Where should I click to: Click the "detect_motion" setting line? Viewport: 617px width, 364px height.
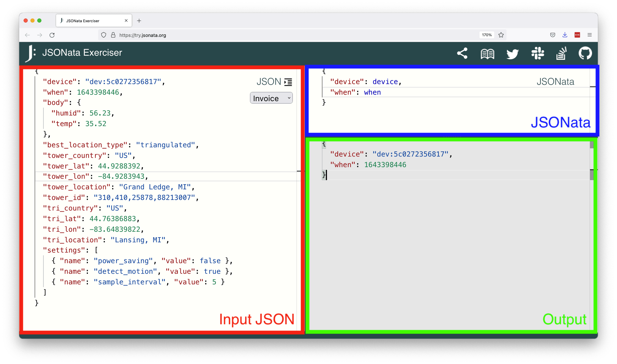point(142,271)
